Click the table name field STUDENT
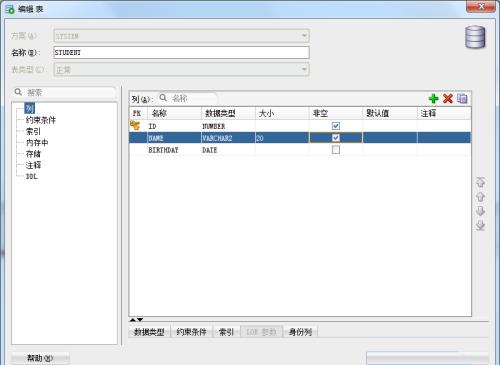Screen dimensions: 500x365 click(181, 53)
